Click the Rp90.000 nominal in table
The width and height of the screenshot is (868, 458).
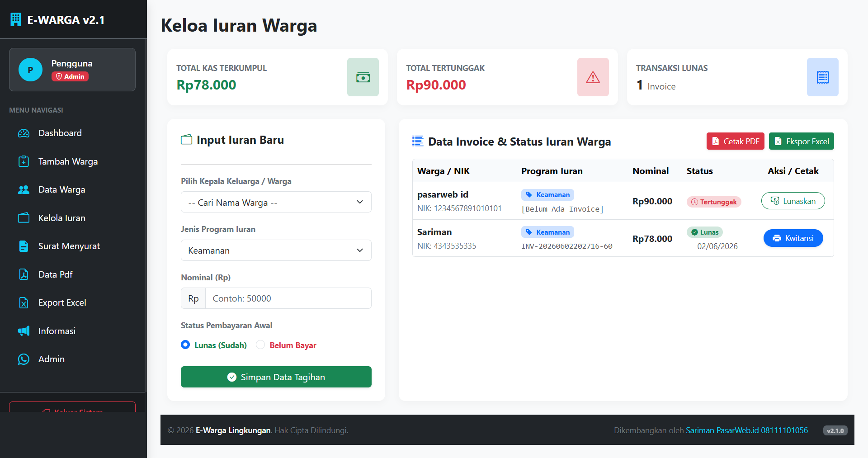click(x=652, y=201)
